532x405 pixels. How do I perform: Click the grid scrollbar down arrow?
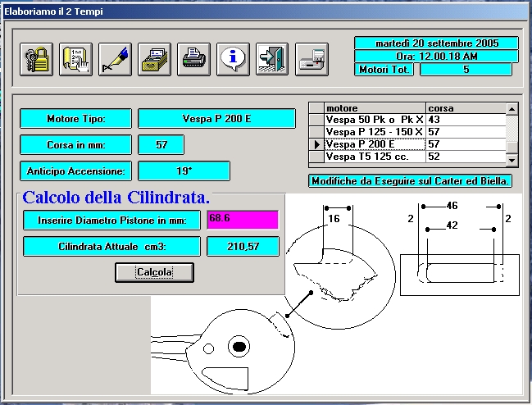click(x=512, y=160)
